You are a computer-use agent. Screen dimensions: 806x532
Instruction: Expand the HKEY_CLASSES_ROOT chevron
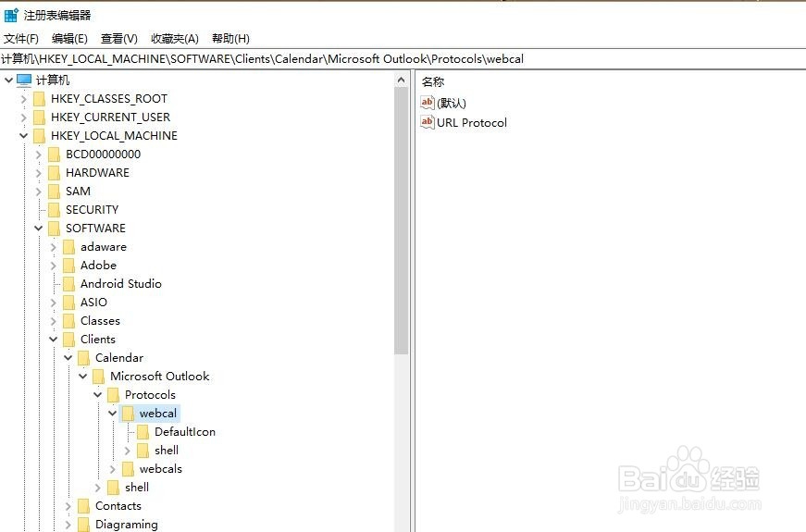point(24,99)
